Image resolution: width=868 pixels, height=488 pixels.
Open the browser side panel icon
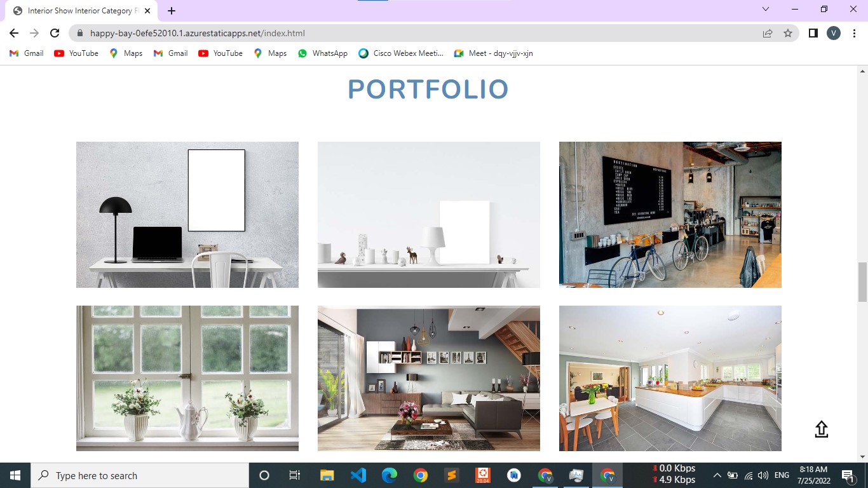(x=813, y=33)
